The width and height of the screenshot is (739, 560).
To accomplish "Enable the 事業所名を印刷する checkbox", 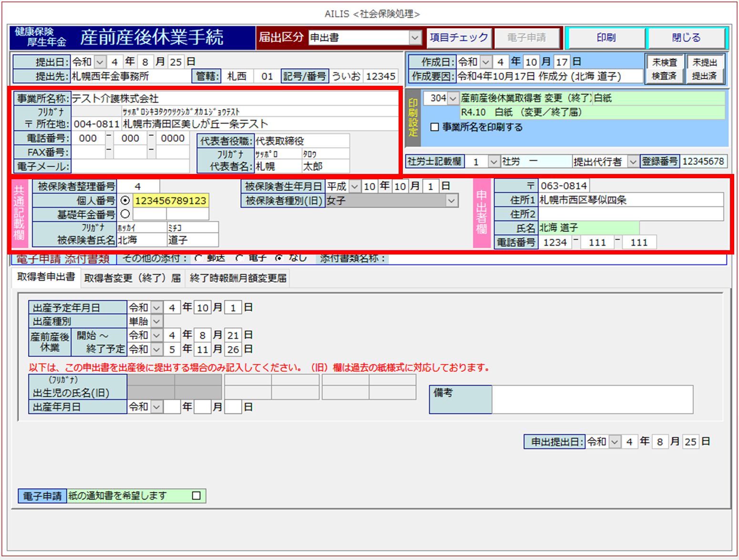I will [x=434, y=127].
